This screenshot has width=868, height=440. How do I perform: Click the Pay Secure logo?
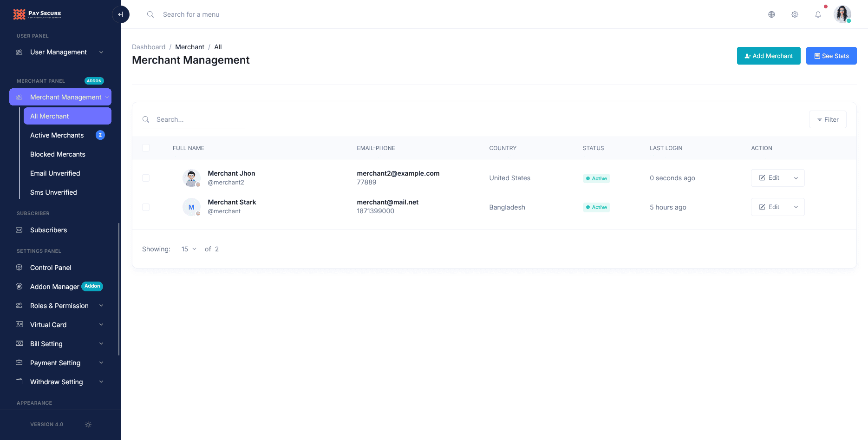37,14
